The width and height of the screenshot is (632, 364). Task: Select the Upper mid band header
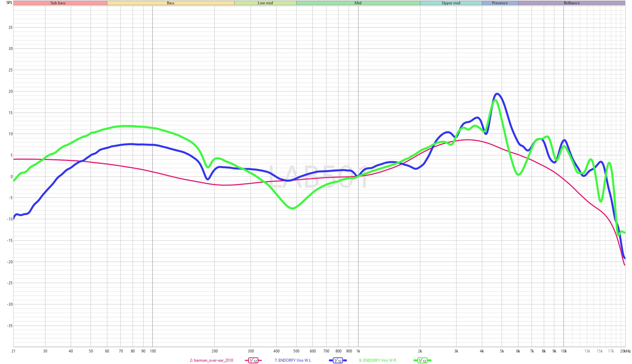coord(451,3)
